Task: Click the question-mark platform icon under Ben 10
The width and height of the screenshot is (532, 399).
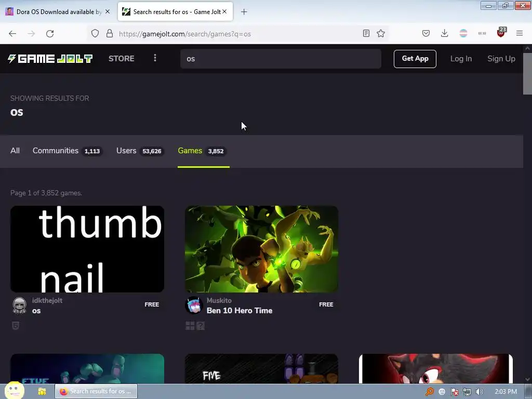Action: click(201, 326)
